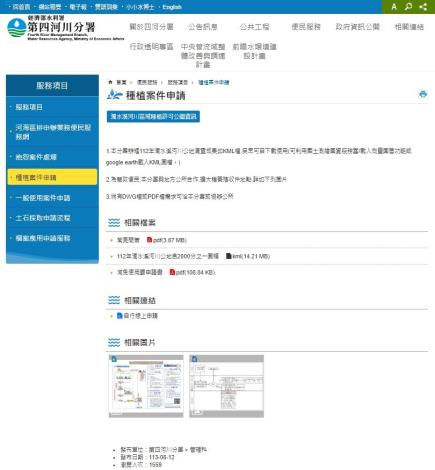Open 網站導覽 in the top bar
This screenshot has height=470, width=435.
click(x=50, y=7)
